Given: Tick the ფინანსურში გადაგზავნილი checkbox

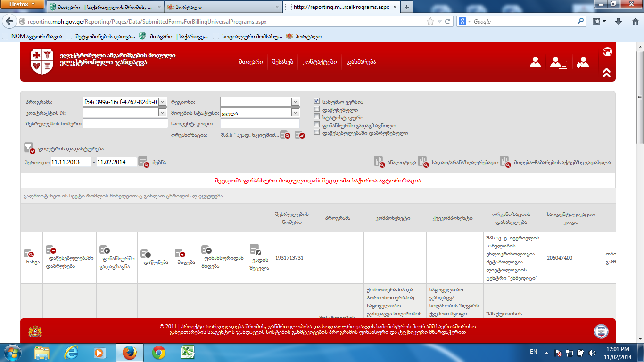Looking at the screenshot, I should point(317,125).
